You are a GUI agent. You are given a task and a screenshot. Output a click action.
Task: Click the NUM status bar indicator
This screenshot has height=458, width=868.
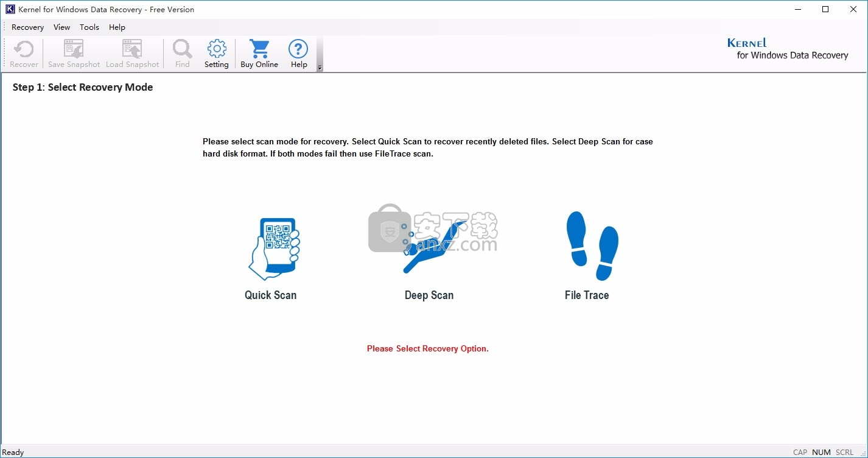[x=821, y=452]
